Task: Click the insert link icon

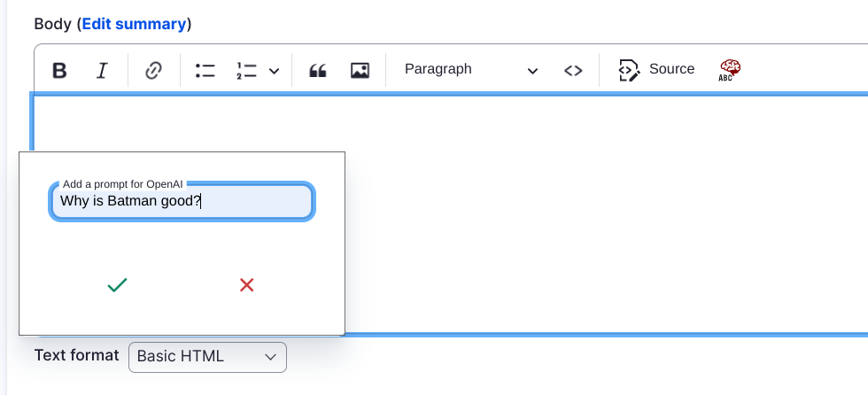Action: (153, 70)
